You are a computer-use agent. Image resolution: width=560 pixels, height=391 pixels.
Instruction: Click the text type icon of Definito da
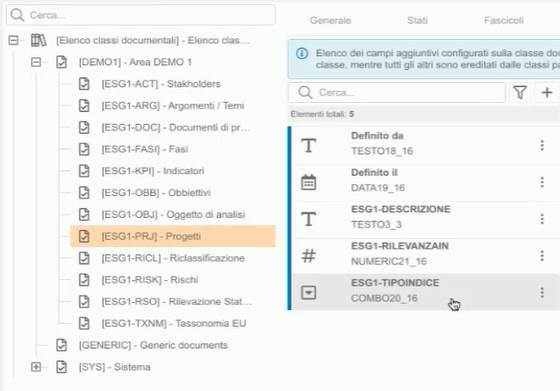click(309, 145)
